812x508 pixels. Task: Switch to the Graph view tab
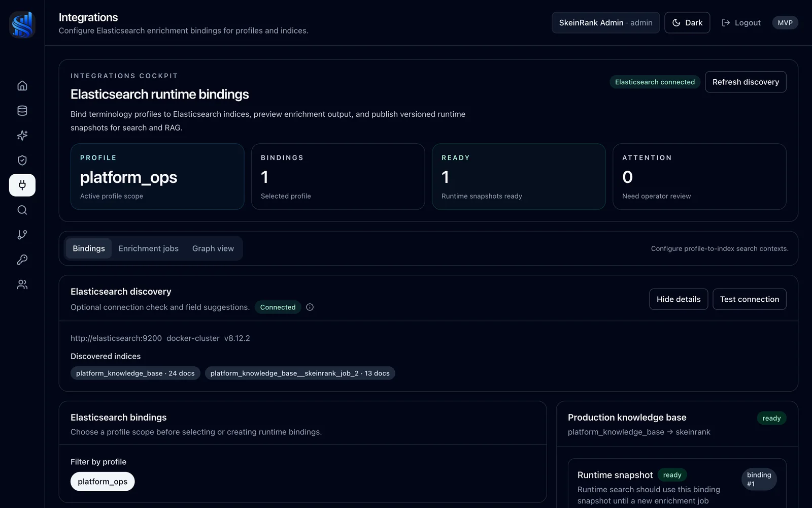tap(213, 248)
